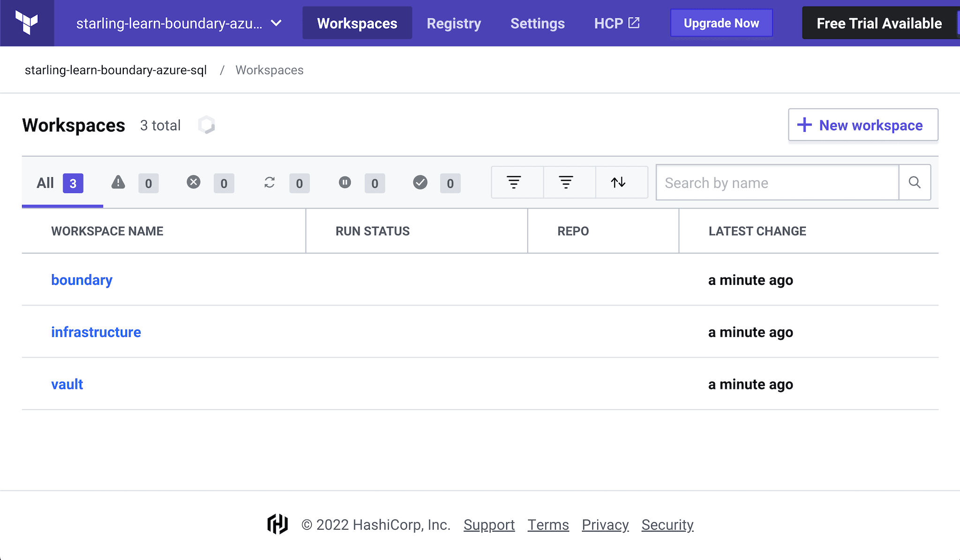Click the HashiCorp footer logo
The width and height of the screenshot is (960, 560).
click(277, 524)
